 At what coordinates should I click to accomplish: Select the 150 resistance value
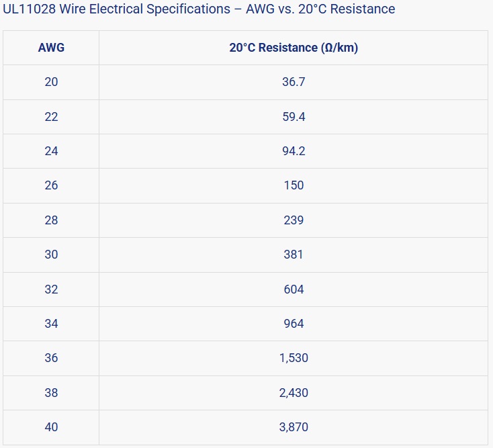click(294, 185)
